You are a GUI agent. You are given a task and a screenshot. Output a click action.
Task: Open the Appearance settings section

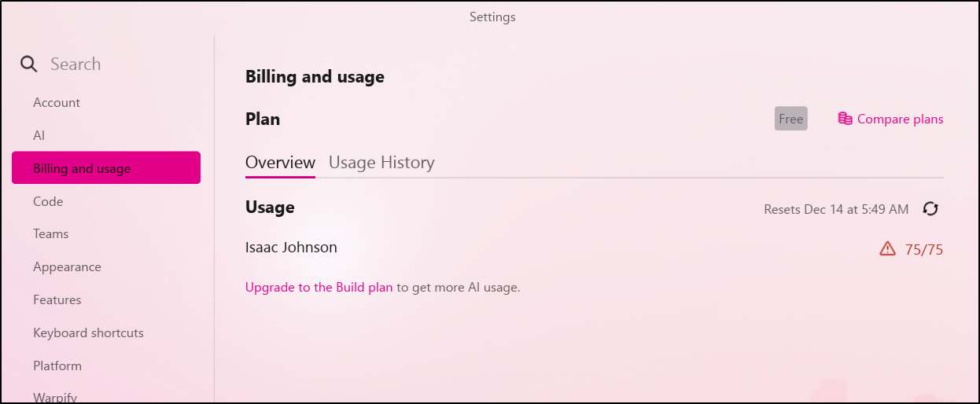(x=67, y=267)
